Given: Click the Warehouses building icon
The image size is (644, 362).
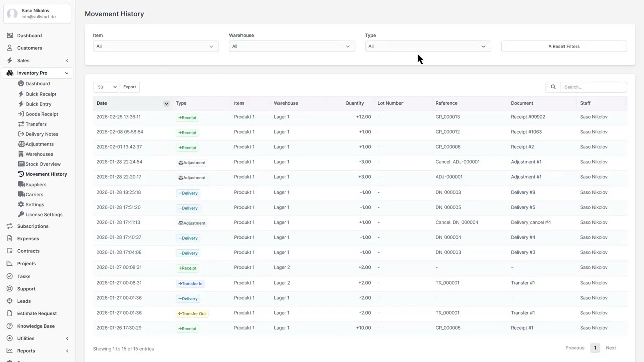Looking at the screenshot, I should point(21,154).
